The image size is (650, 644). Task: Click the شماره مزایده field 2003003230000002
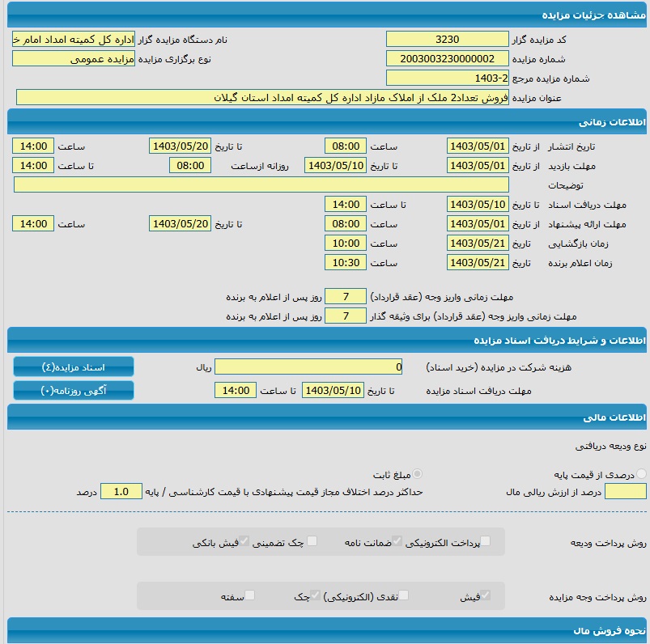click(x=448, y=58)
